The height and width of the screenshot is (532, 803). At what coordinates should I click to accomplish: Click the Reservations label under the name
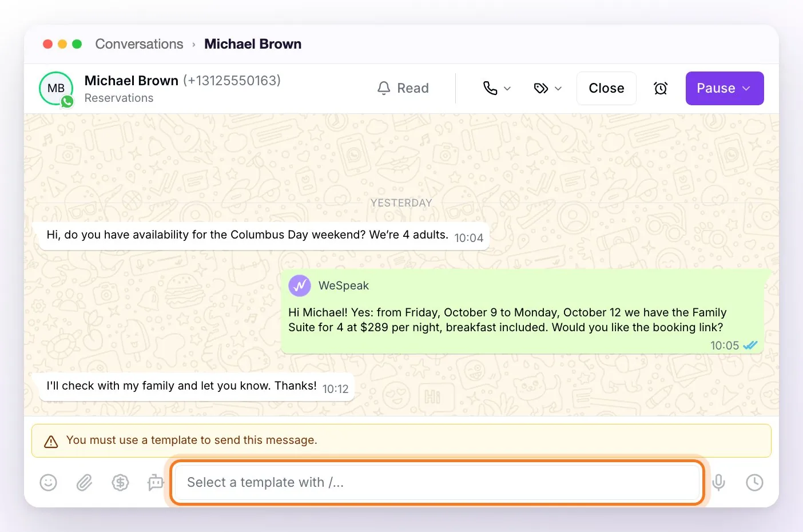[x=119, y=98]
